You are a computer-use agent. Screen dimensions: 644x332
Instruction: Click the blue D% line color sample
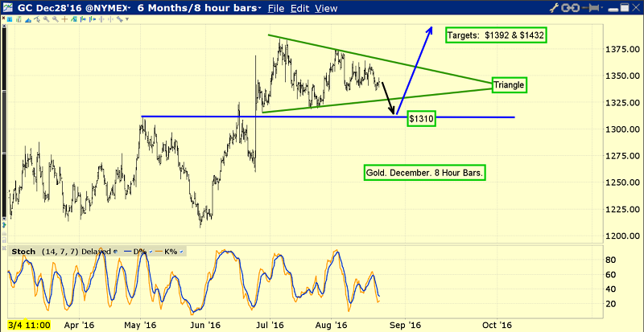[127, 252]
